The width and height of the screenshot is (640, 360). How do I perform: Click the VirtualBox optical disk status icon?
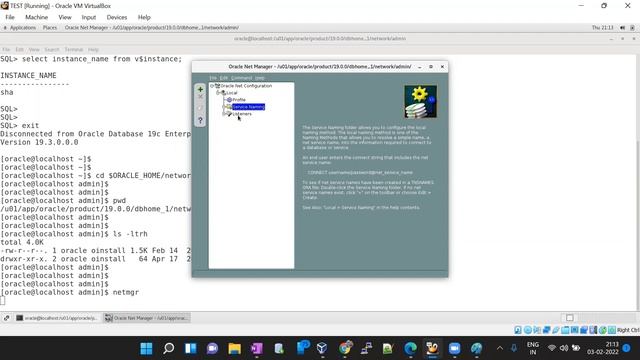click(528, 330)
